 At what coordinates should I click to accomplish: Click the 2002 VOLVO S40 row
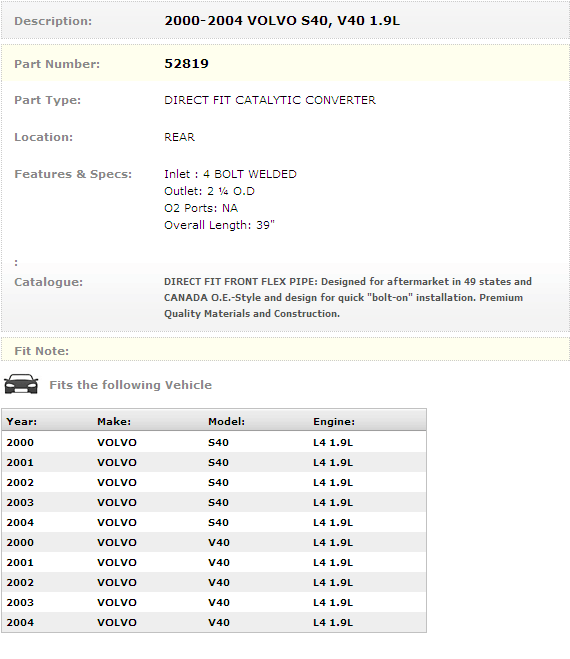click(x=214, y=482)
